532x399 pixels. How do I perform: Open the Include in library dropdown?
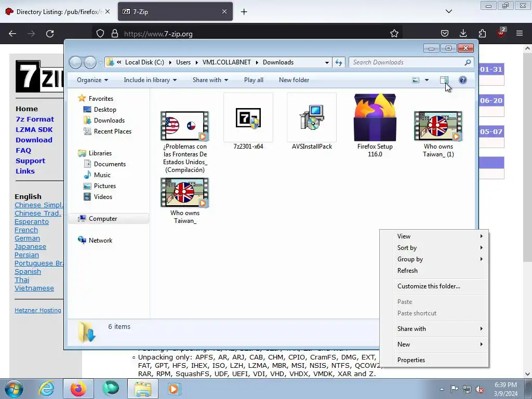coord(150,80)
